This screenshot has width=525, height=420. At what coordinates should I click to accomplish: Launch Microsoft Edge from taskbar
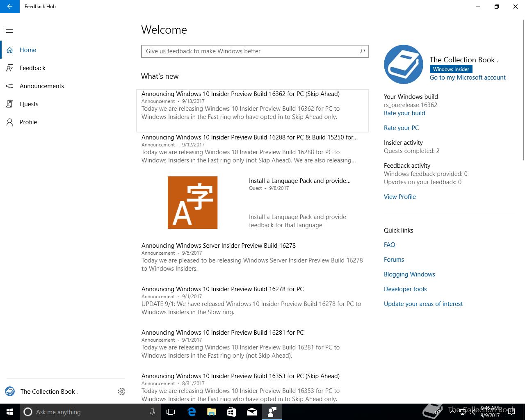click(x=192, y=412)
